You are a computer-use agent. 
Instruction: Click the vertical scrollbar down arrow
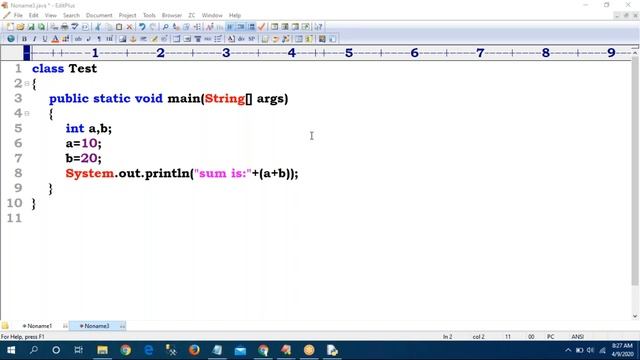coord(635,316)
